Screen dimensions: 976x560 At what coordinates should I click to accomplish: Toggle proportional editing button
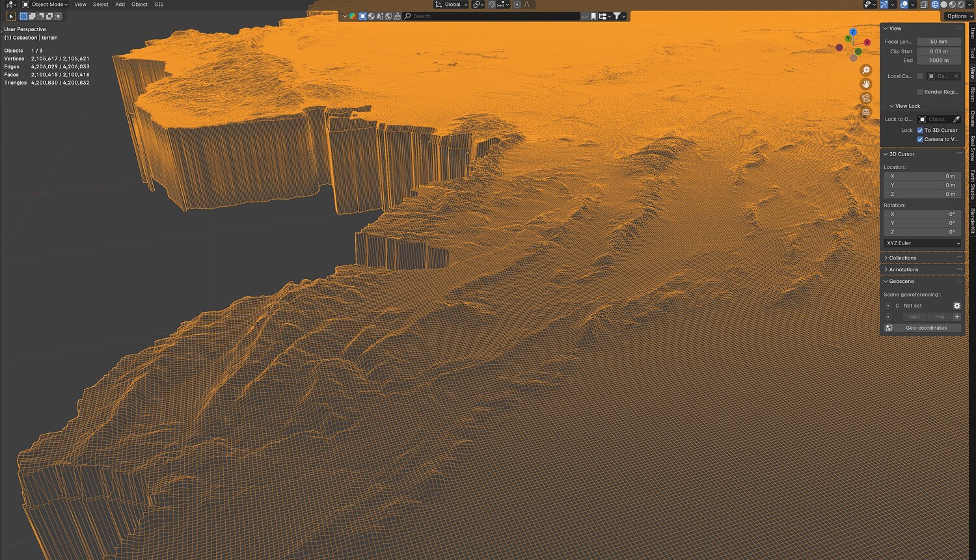[x=517, y=5]
